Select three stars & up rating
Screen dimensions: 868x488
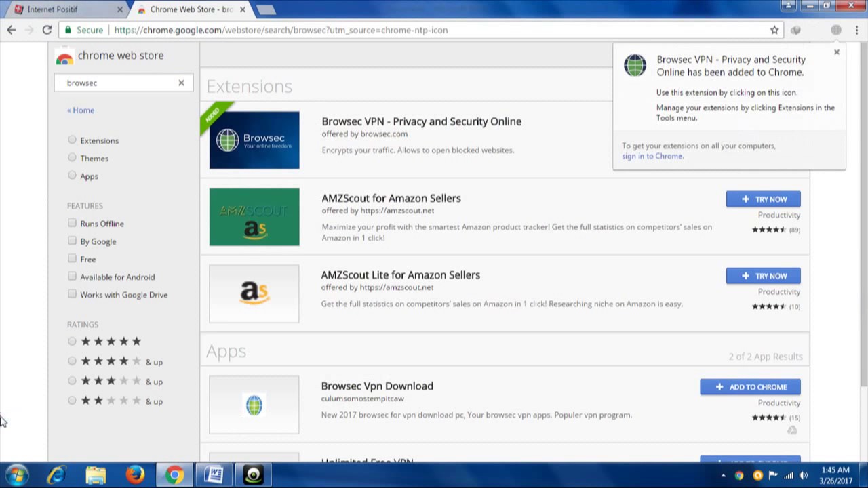point(72,380)
